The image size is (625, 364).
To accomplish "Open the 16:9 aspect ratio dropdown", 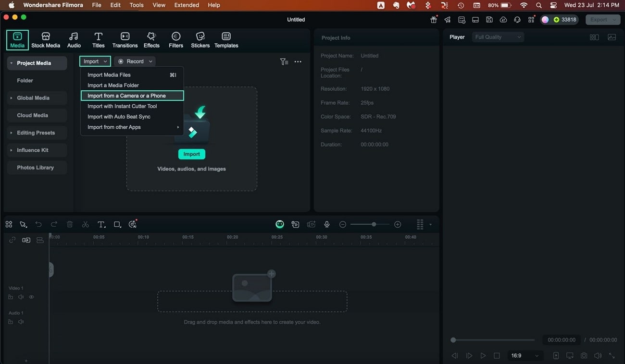I will 525,356.
